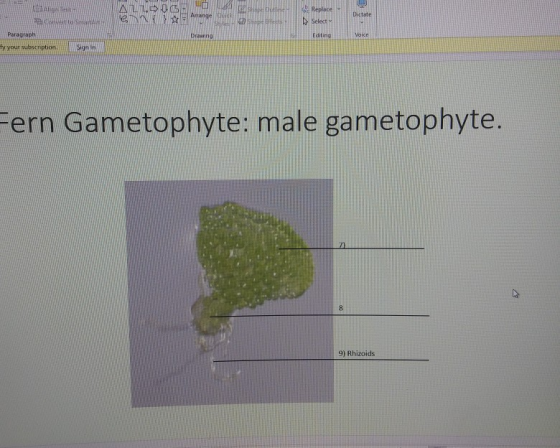Select the down arrow shape
560x448 pixels.
pos(164,8)
